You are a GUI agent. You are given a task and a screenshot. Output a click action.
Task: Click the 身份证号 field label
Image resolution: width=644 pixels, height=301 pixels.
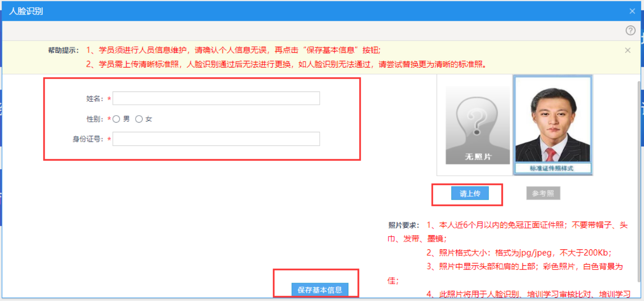pos(88,139)
